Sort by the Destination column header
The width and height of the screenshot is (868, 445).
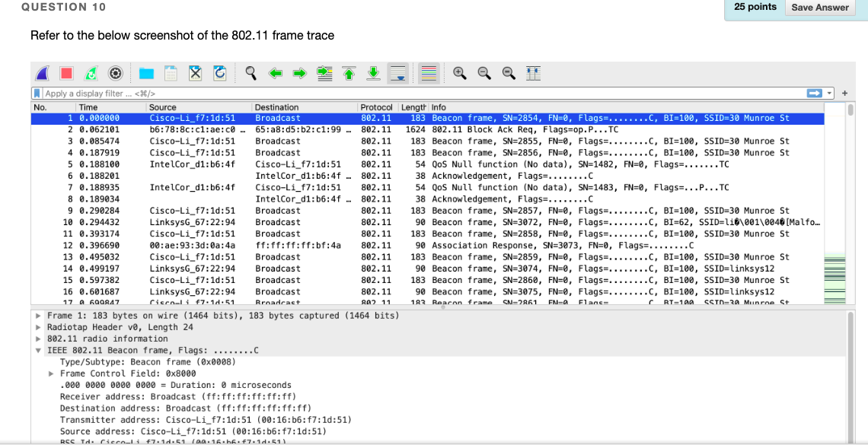pyautogui.click(x=305, y=107)
